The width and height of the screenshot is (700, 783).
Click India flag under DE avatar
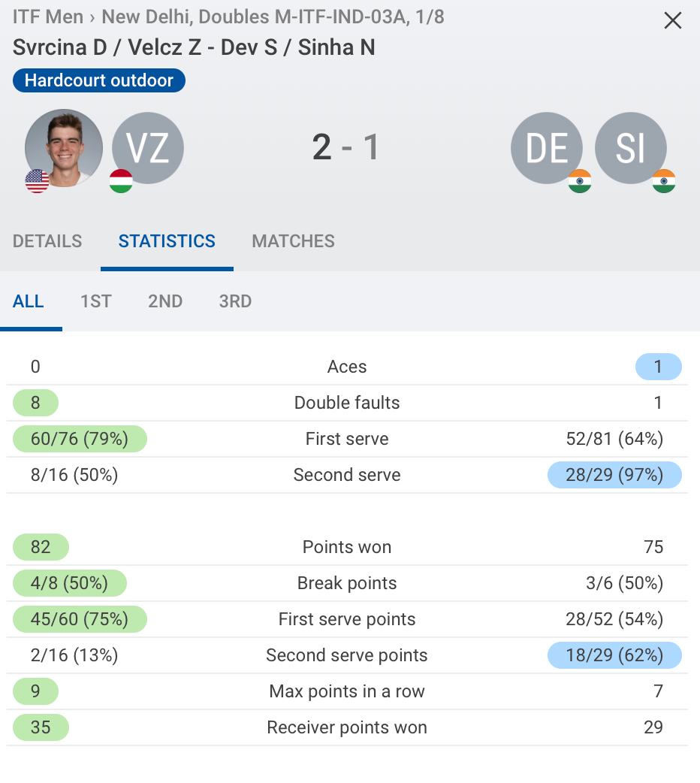click(579, 181)
